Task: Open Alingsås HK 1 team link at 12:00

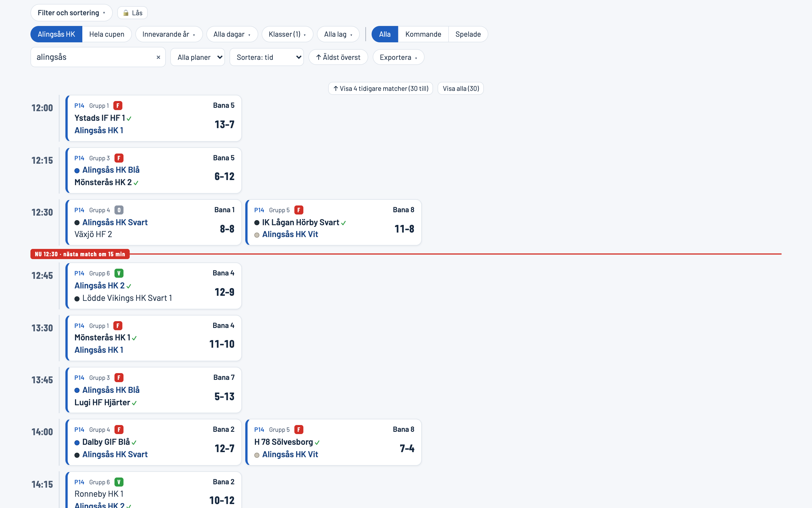Action: pos(99,130)
